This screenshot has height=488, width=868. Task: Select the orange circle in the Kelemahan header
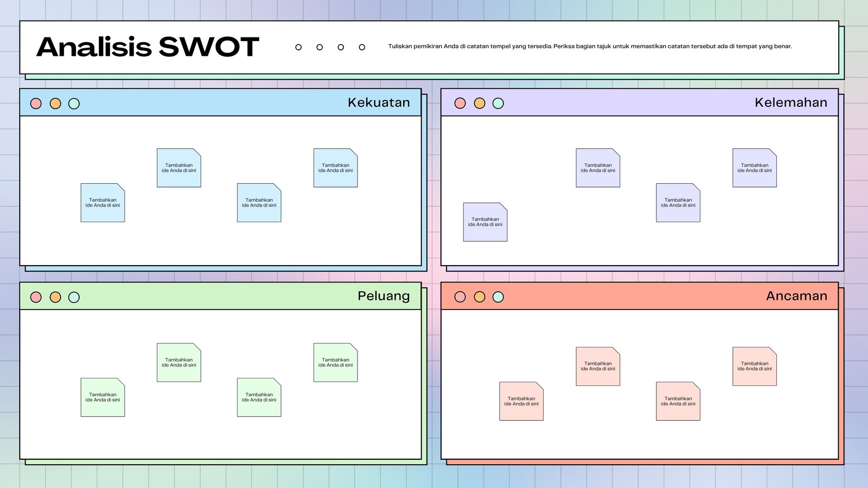pyautogui.click(x=480, y=103)
